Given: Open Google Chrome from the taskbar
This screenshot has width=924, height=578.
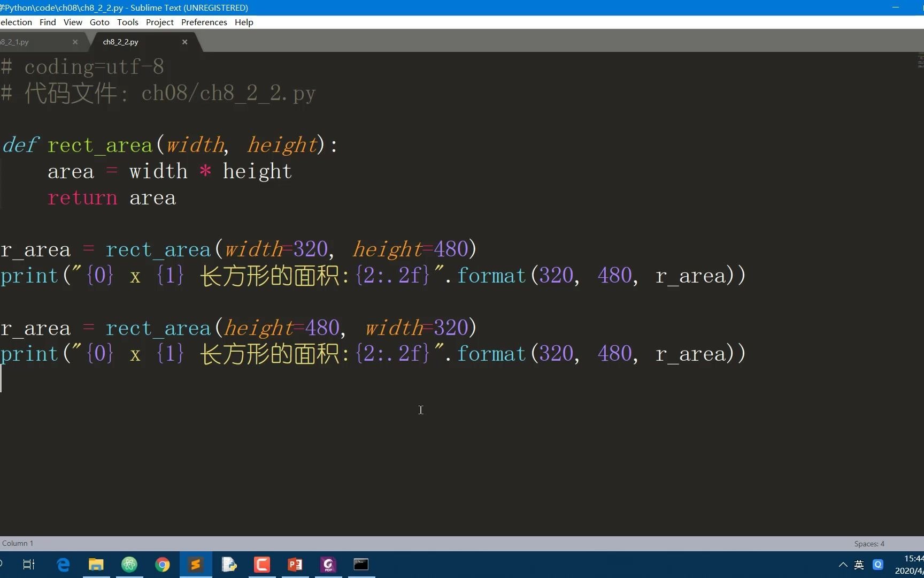Looking at the screenshot, I should [163, 565].
